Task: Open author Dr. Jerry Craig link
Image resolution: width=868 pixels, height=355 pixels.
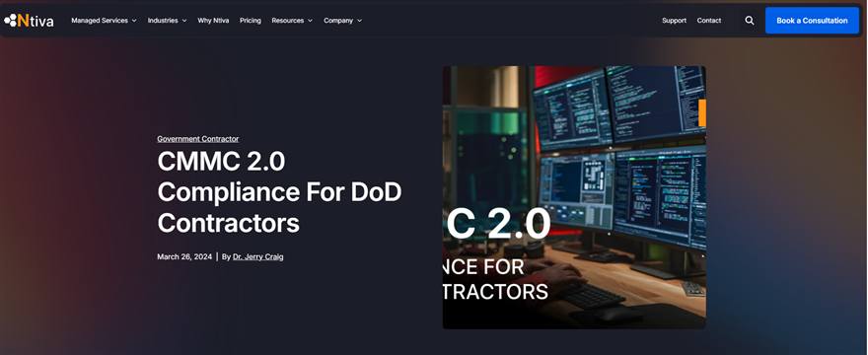Action: [x=258, y=256]
